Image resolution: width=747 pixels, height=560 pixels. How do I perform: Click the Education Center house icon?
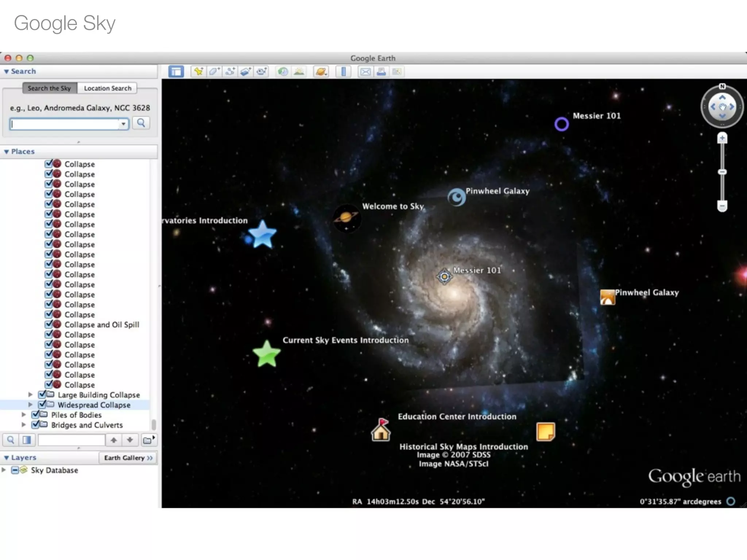381,429
